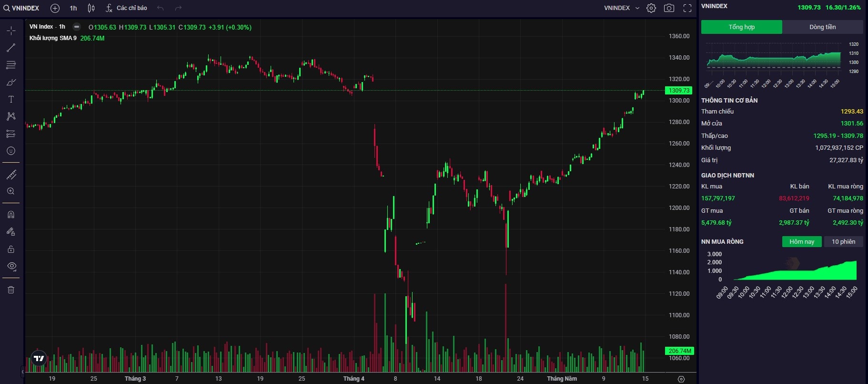Select the crosshair cursor tool
Viewport: 868px width, 384px height.
11,31
